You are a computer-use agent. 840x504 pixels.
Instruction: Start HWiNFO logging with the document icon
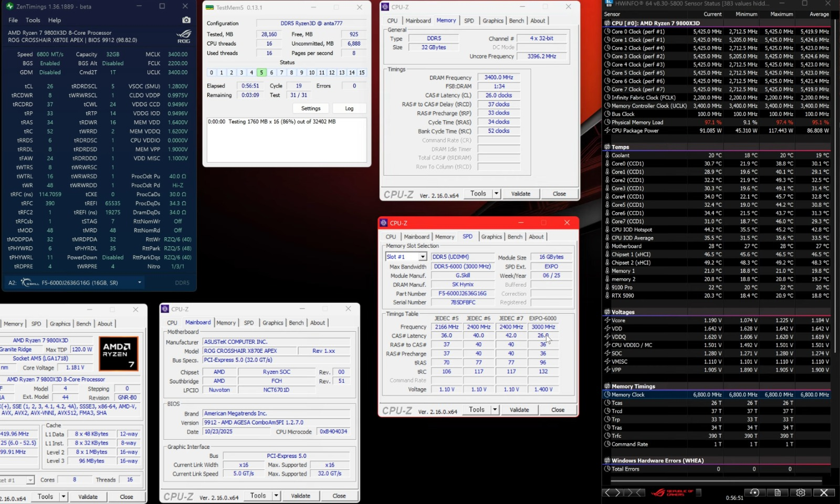pos(778,492)
